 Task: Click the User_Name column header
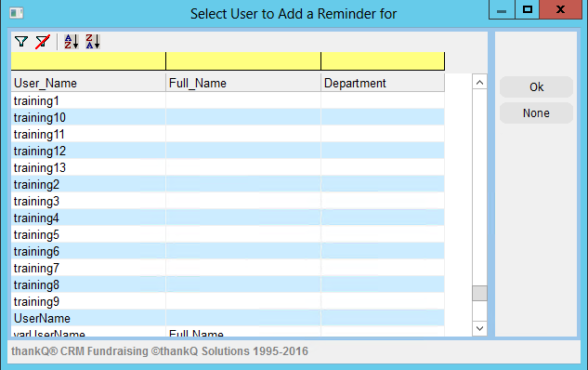[x=88, y=83]
